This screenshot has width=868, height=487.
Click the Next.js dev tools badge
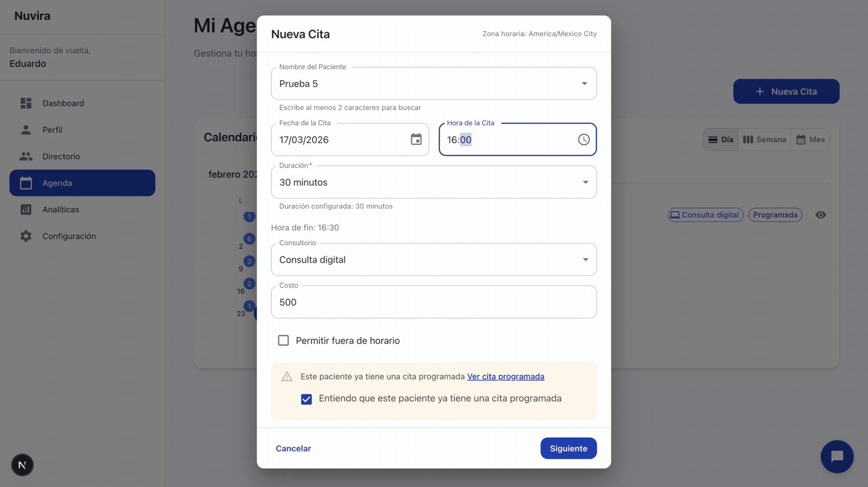[x=22, y=465]
